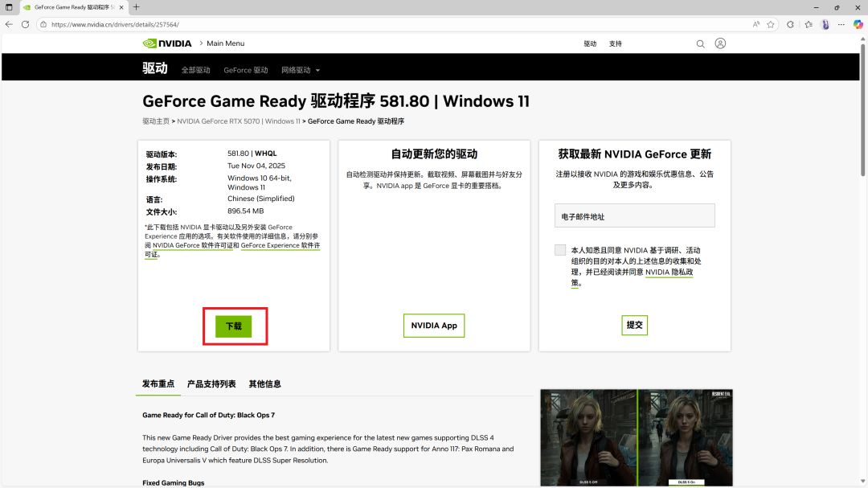Open the browser Settings and more menu

841,24
